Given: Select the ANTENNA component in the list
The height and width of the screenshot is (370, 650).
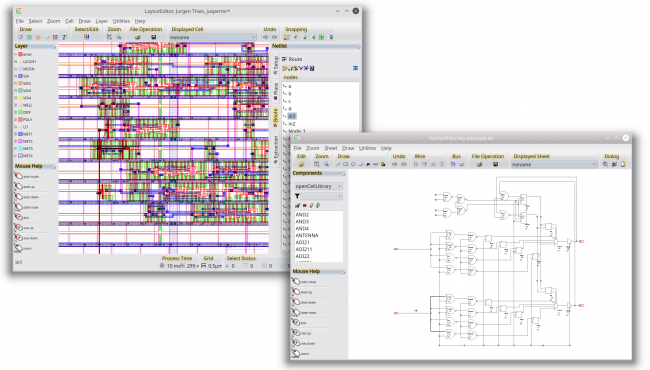Looking at the screenshot, I should pos(307,235).
